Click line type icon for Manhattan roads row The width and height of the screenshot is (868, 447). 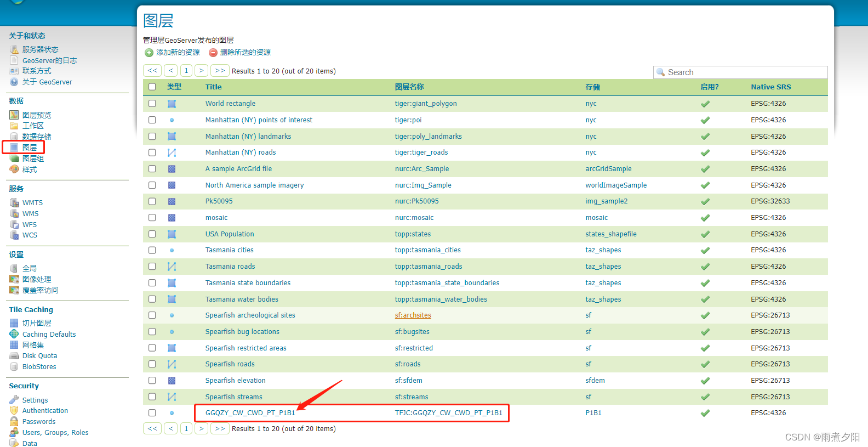[x=172, y=152]
